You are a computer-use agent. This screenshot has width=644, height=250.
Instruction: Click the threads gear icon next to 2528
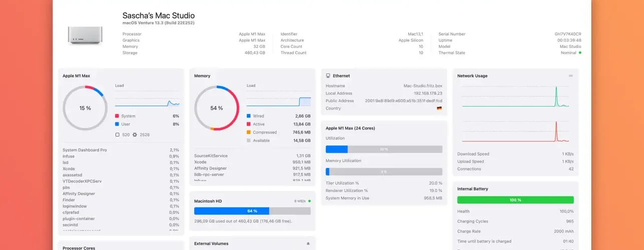[x=135, y=134]
